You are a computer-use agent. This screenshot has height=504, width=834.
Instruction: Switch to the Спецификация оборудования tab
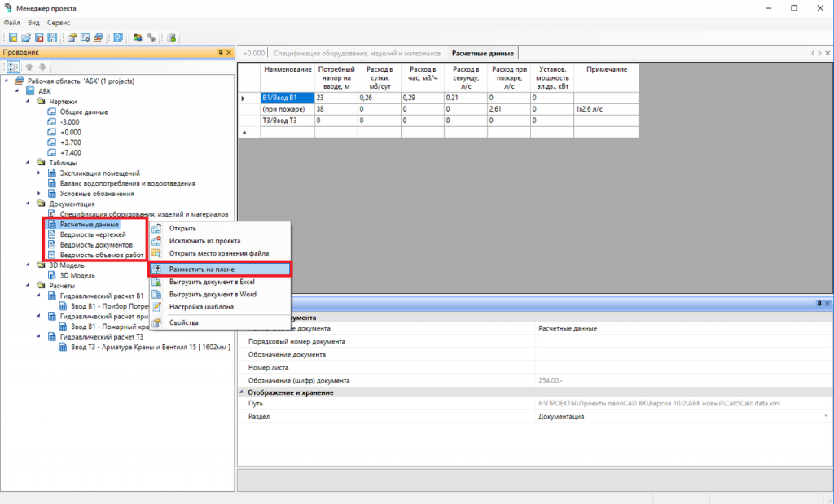(357, 53)
